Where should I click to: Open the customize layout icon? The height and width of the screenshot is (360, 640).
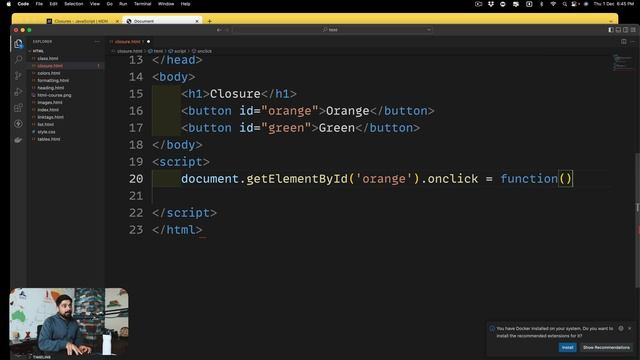[x=633, y=30]
